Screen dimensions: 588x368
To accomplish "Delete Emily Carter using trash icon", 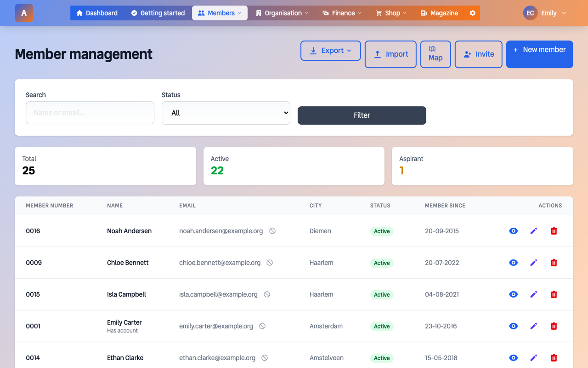I will [554, 326].
